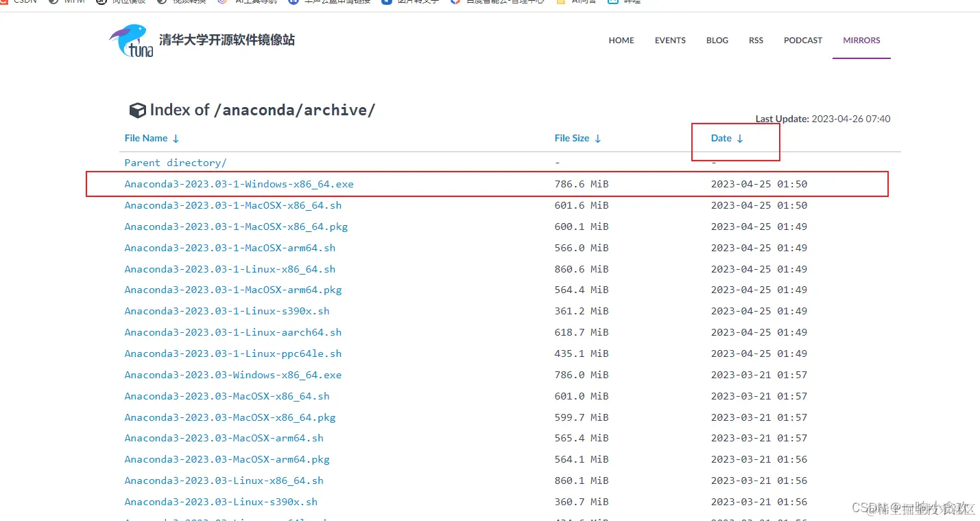Download Anaconda3-2023.03-1-MacOSX-x86_64.sh

pos(232,205)
